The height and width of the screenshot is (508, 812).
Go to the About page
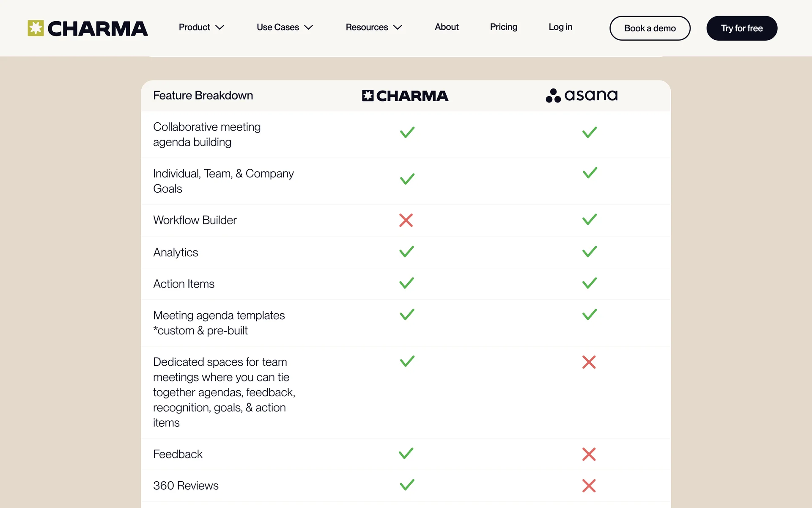(x=447, y=27)
